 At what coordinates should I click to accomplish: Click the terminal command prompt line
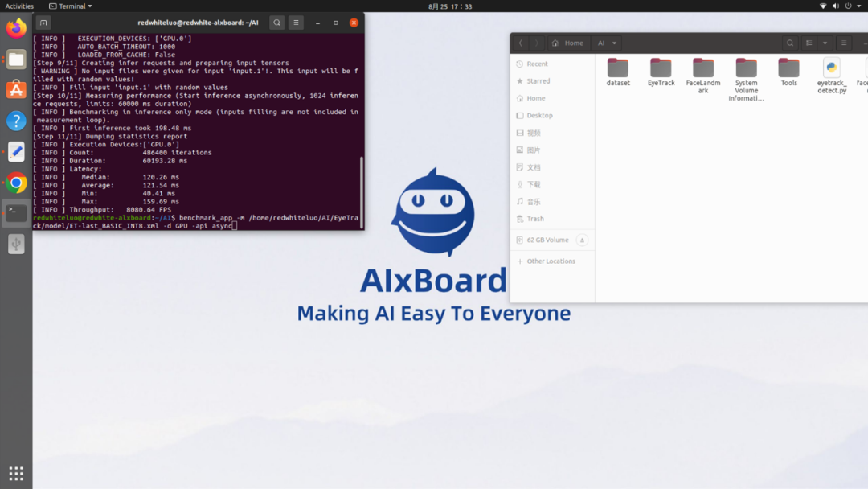[195, 221]
